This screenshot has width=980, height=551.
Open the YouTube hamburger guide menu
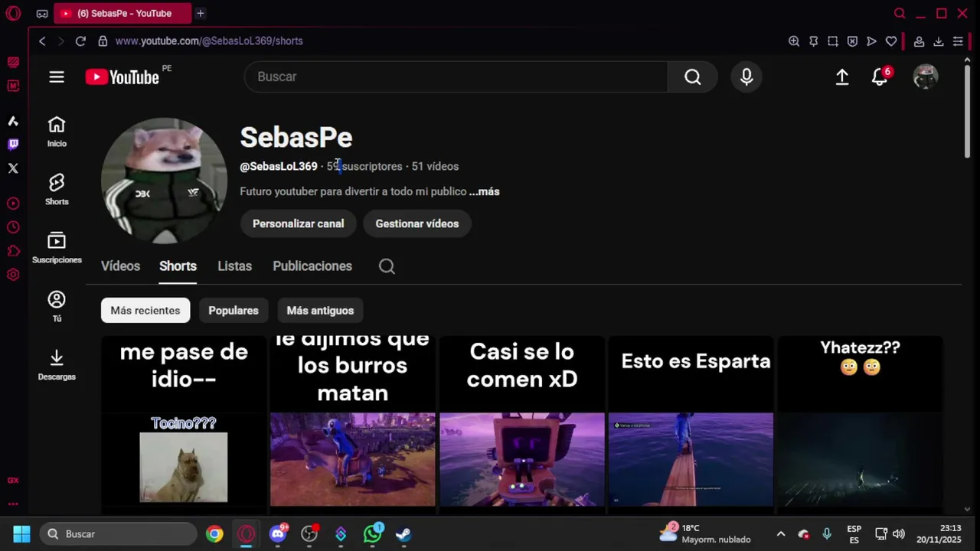57,77
